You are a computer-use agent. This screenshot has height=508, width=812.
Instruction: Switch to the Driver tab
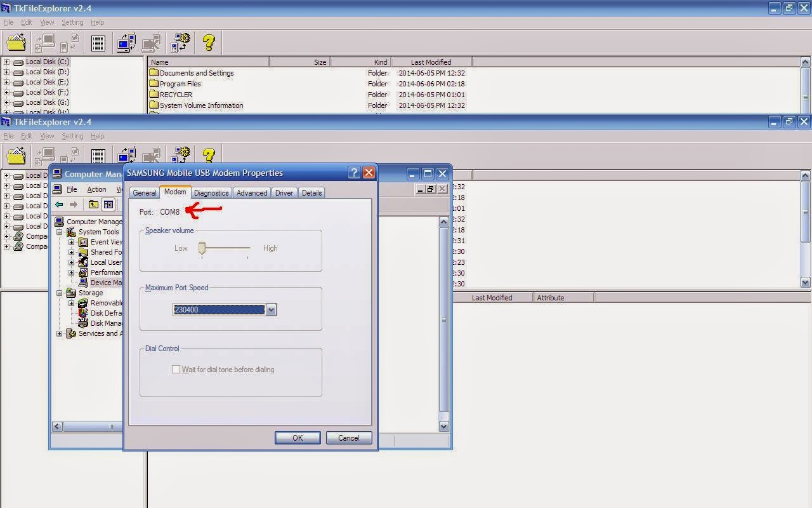pos(284,193)
